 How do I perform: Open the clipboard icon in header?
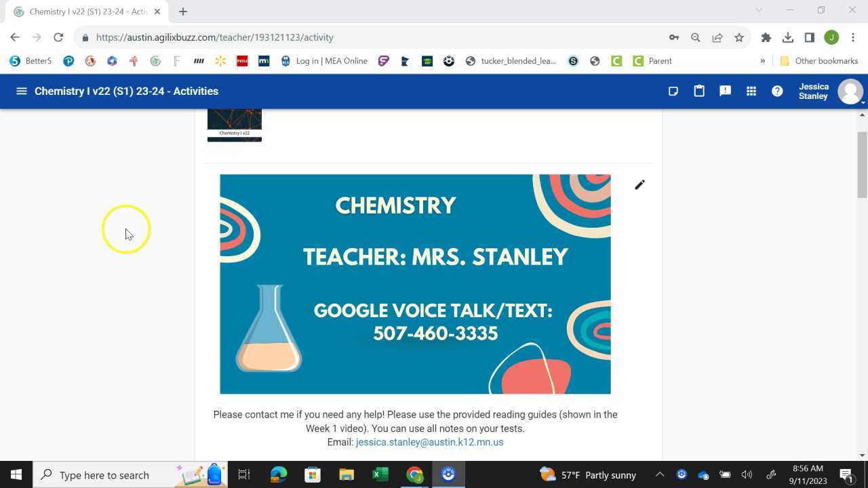699,91
